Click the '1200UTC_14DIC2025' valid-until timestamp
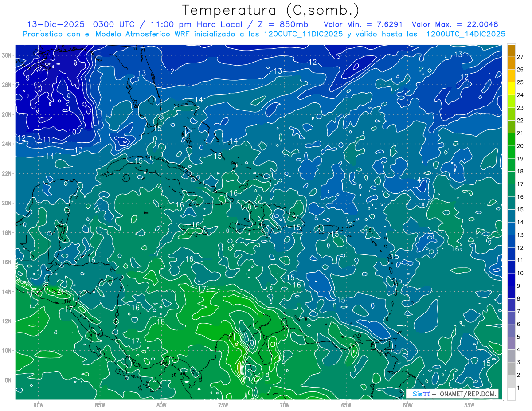Screen dimensions: 532x411 [465, 34]
